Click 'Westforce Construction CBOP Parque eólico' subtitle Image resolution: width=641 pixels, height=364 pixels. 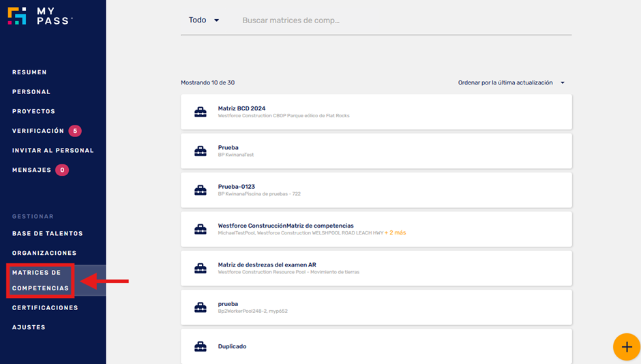(284, 116)
